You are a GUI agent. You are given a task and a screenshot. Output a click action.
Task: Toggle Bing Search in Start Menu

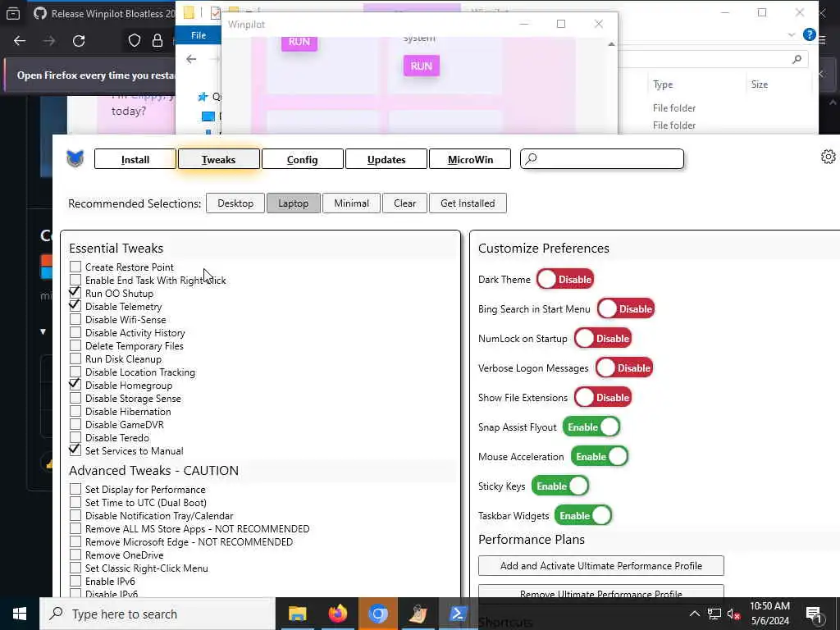click(626, 308)
